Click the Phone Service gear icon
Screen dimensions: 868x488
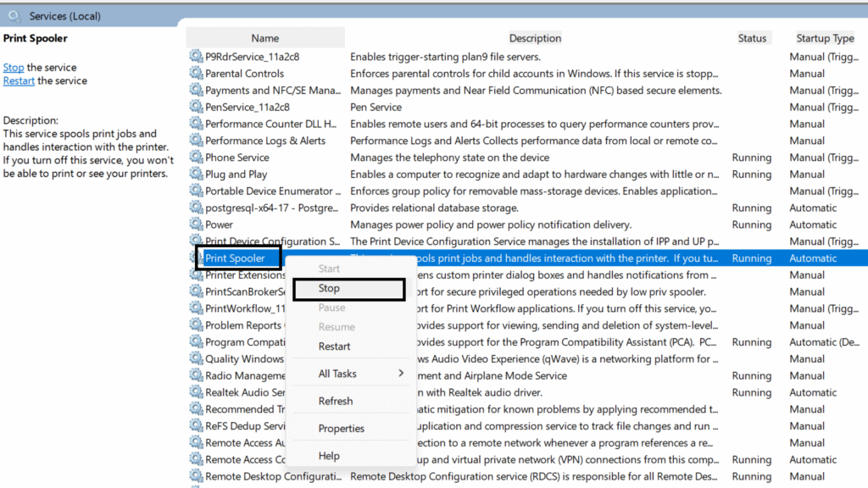[196, 158]
